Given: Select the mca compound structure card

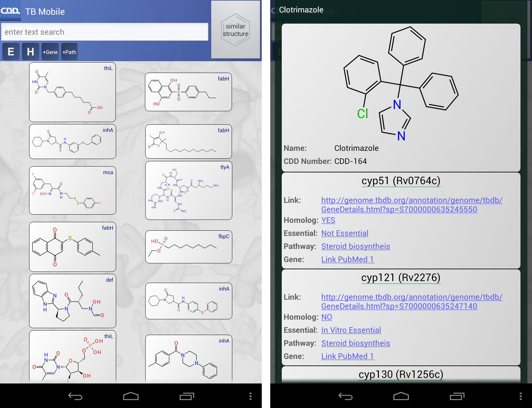Looking at the screenshot, I should (x=73, y=190).
